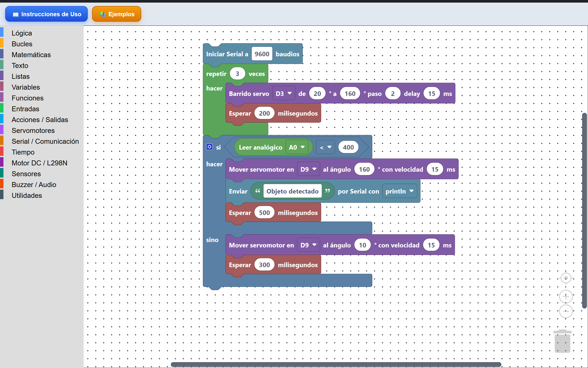Edit sweep start angle 20 field
The height and width of the screenshot is (368, 588).
tap(317, 94)
